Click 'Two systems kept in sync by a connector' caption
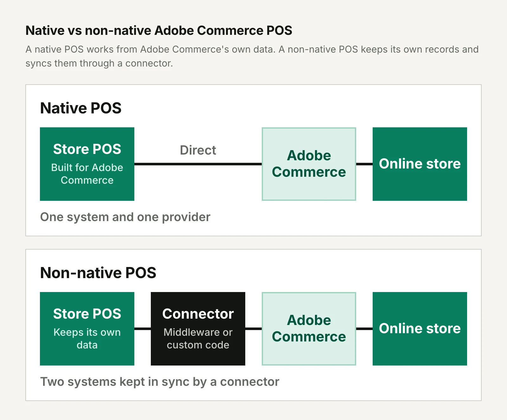Image resolution: width=507 pixels, height=420 pixels. click(x=160, y=382)
